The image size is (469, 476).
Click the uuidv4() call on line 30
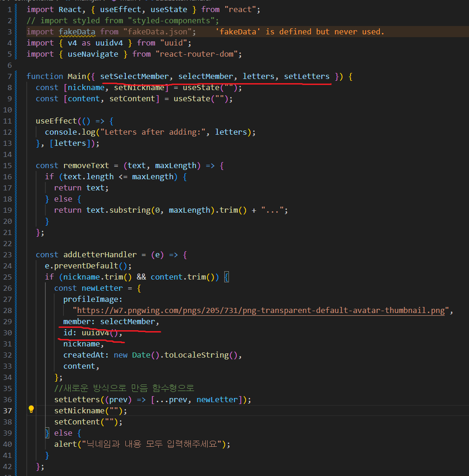coord(99,333)
